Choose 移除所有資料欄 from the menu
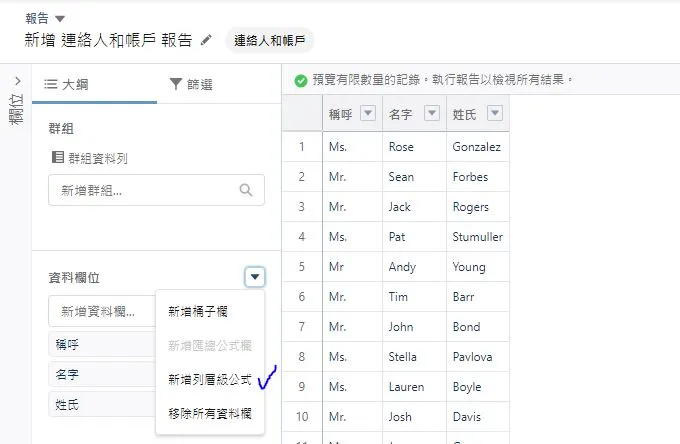Screen dimensions: 680x444 210,414
